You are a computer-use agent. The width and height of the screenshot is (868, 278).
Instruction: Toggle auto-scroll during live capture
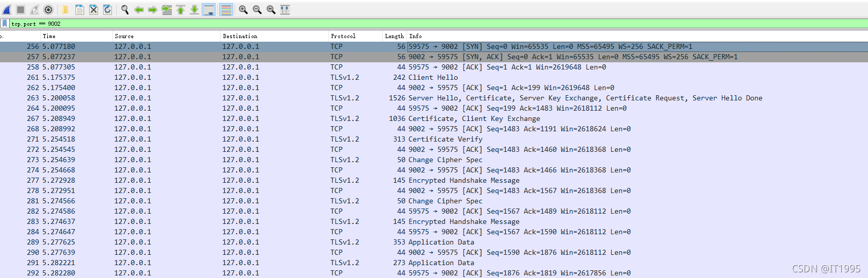[x=209, y=10]
